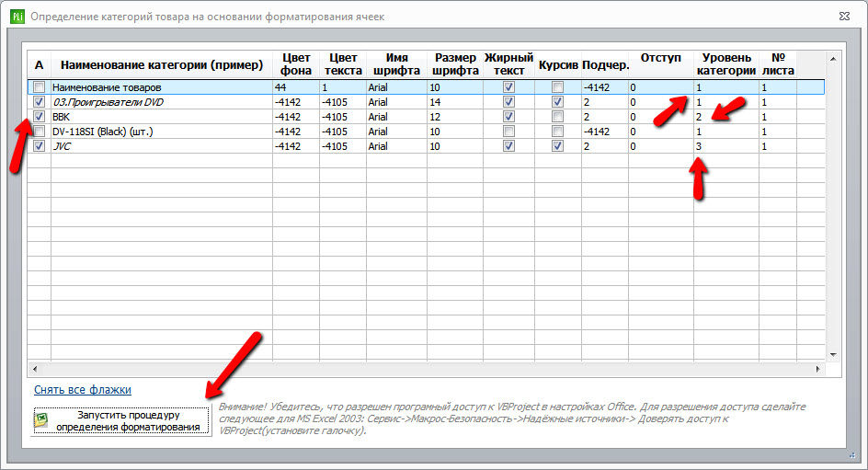Viewport: 868px width, 470px height.
Task: Untick column A checkbox for BBK row
Action: (x=39, y=117)
